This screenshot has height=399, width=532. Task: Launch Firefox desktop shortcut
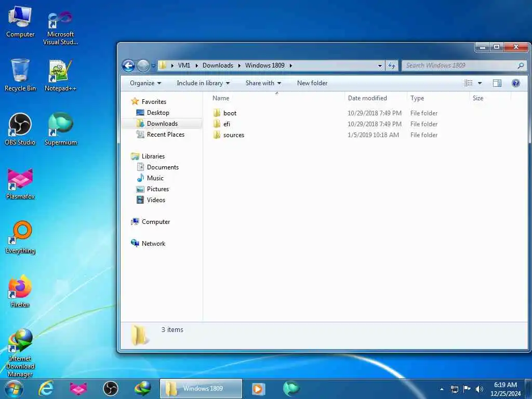tap(20, 291)
